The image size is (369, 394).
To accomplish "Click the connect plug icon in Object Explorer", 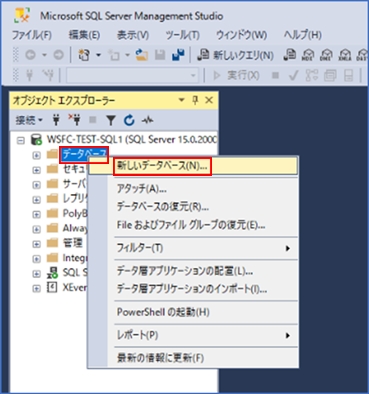I will click(x=56, y=120).
